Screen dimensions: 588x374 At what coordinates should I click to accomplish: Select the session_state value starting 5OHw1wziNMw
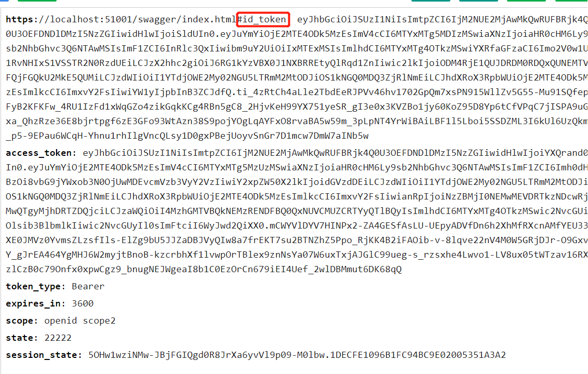click(x=297, y=355)
